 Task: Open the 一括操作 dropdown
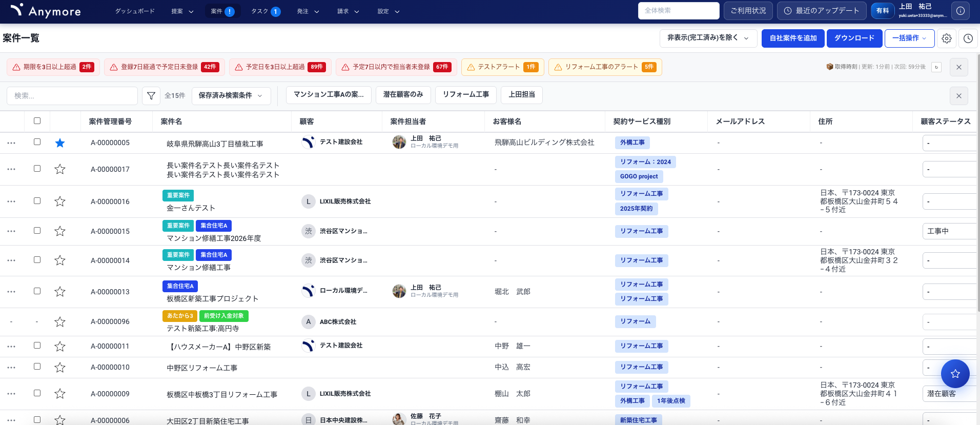[909, 38]
